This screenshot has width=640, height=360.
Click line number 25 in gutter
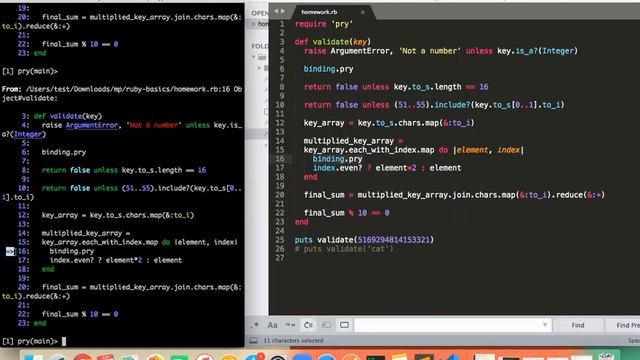point(280,240)
